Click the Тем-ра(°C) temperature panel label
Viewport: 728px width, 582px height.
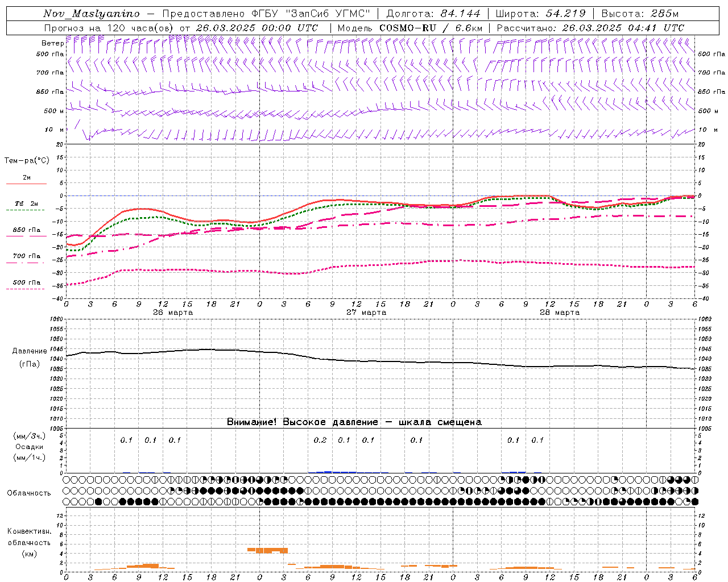pos(27,161)
